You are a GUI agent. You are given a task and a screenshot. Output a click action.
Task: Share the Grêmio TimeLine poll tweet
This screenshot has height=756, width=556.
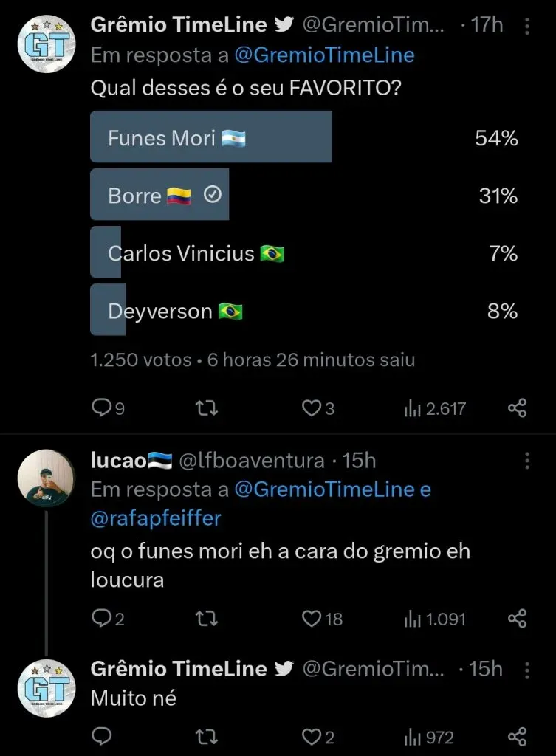click(518, 408)
